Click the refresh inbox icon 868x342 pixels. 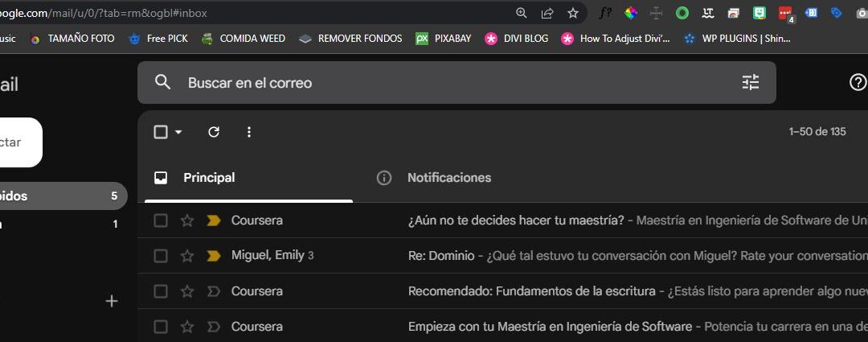click(x=214, y=132)
